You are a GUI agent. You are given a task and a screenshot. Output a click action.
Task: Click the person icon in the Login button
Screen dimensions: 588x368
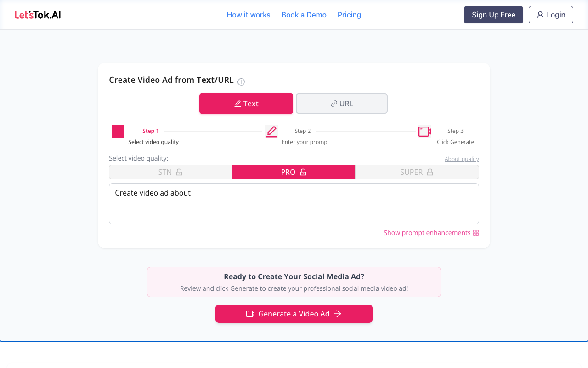pos(540,15)
